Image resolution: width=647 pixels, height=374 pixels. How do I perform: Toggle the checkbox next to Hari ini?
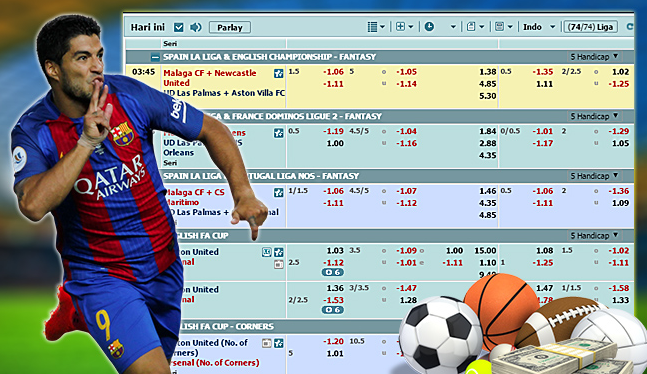point(179,27)
